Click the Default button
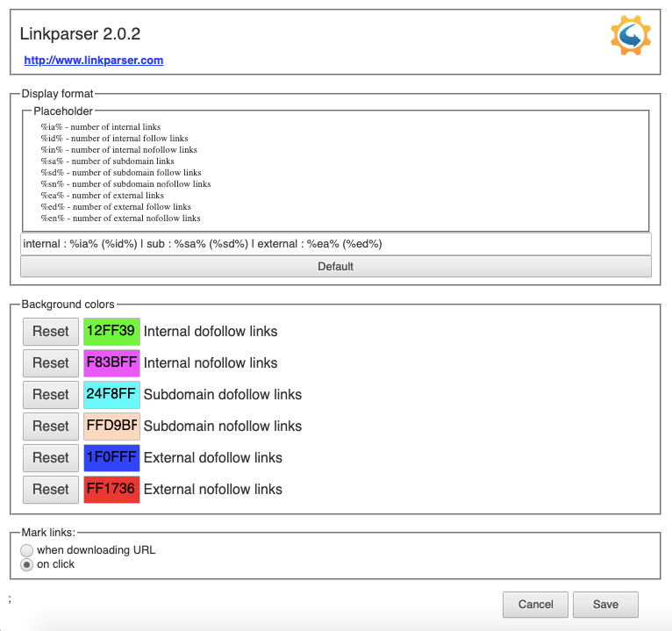672x631 pixels. click(x=336, y=267)
